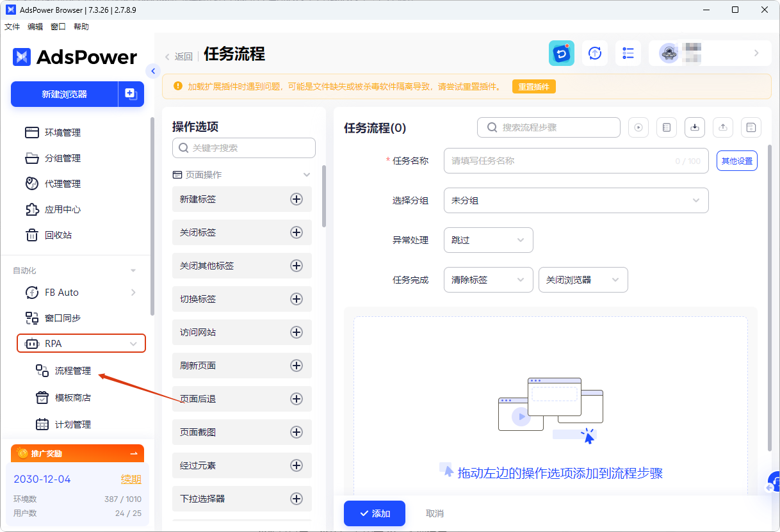
Task: Click the run/debug play icon in task toolbar
Action: pyautogui.click(x=638, y=127)
